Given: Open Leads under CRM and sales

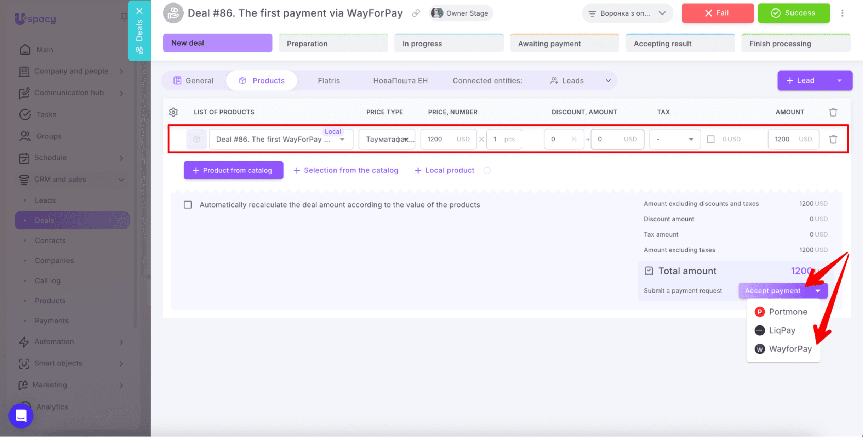Looking at the screenshot, I should (45, 201).
